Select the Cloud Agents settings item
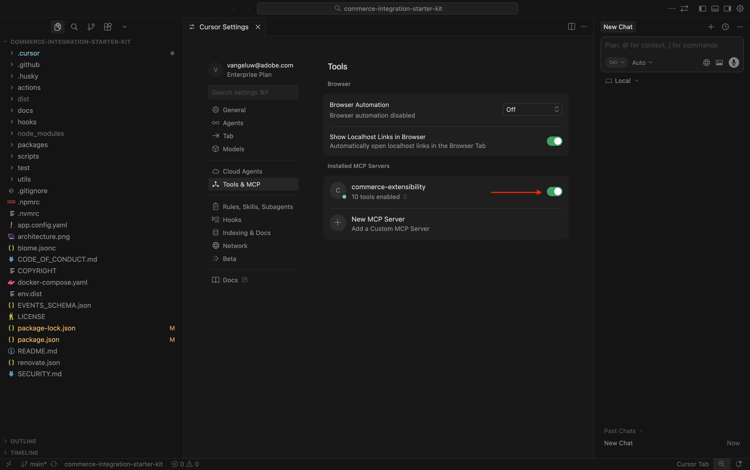Viewport: 750px width, 470px height. (x=253, y=171)
